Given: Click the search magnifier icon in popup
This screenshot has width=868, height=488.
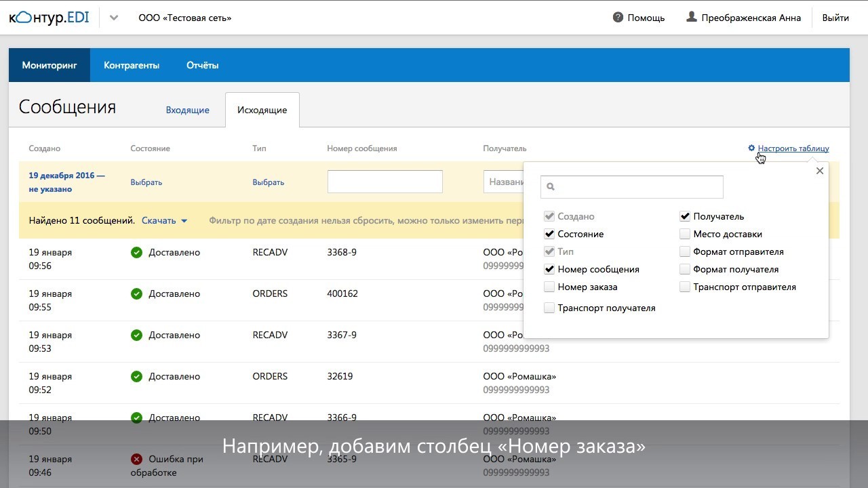Looking at the screenshot, I should point(551,187).
